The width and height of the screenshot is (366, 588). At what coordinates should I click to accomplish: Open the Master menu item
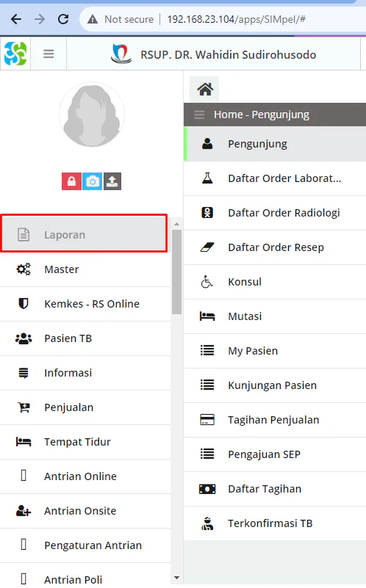pyautogui.click(x=85, y=269)
